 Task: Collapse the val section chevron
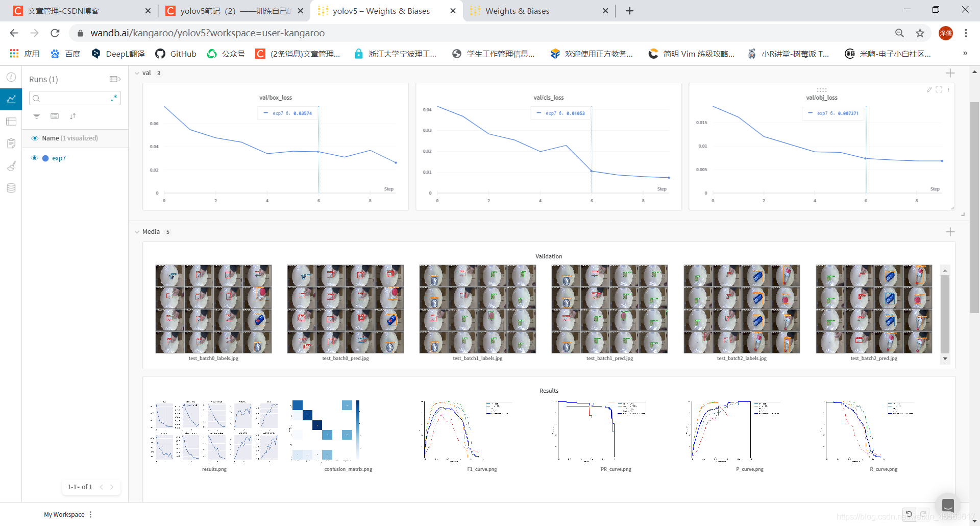click(x=137, y=74)
